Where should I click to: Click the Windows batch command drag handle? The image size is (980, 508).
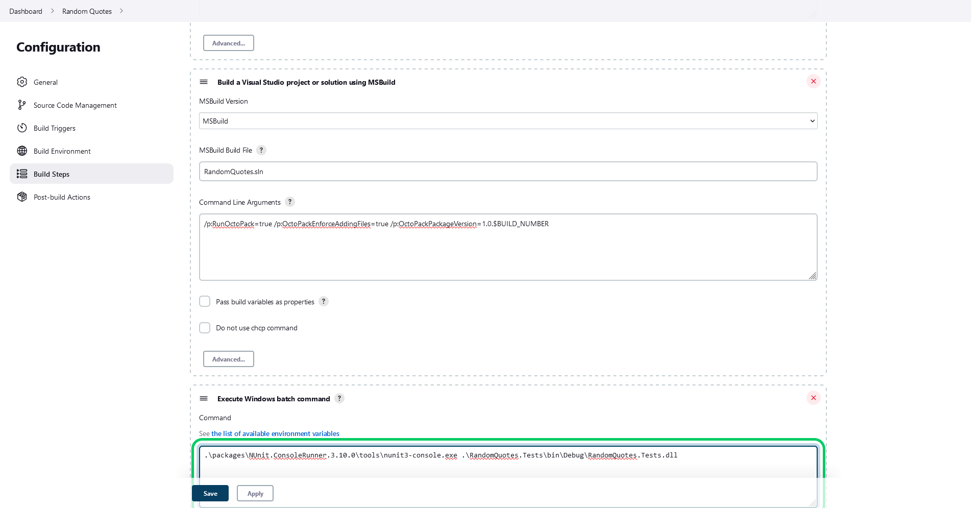point(204,398)
